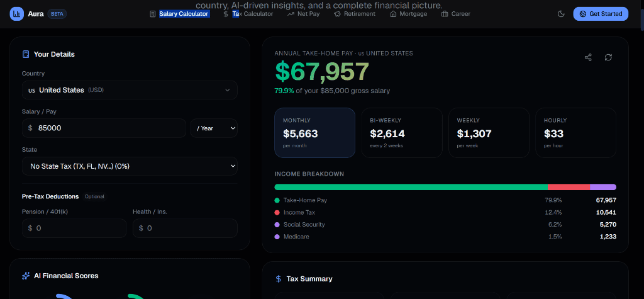The height and width of the screenshot is (299, 644).
Task: Click calculator icon beside Your Details
Action: pos(26,54)
